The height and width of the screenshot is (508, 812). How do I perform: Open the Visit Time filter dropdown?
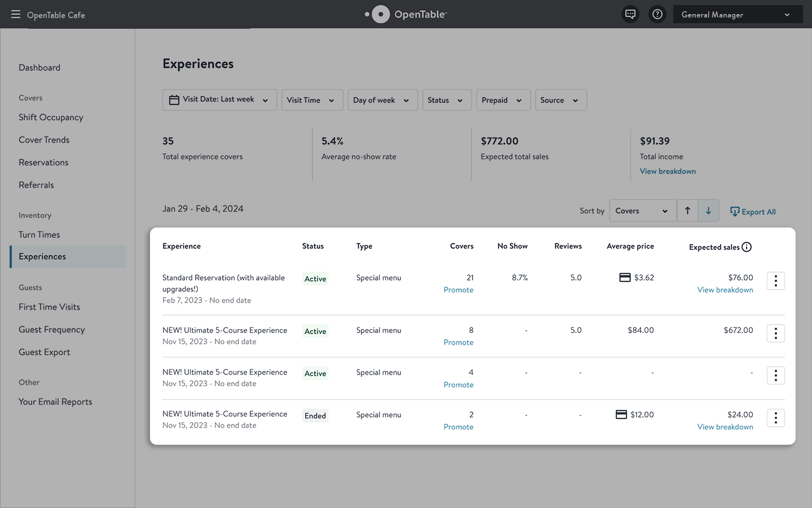(312, 100)
